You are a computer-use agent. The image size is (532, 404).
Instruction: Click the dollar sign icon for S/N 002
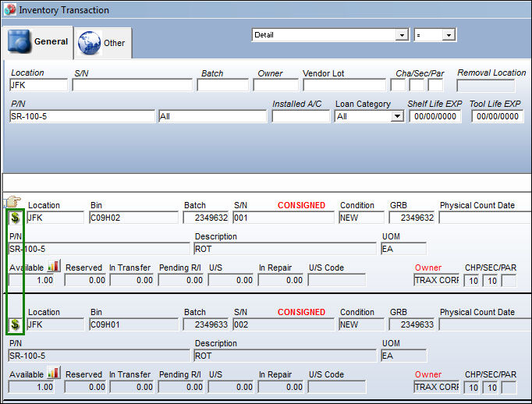coord(15,324)
